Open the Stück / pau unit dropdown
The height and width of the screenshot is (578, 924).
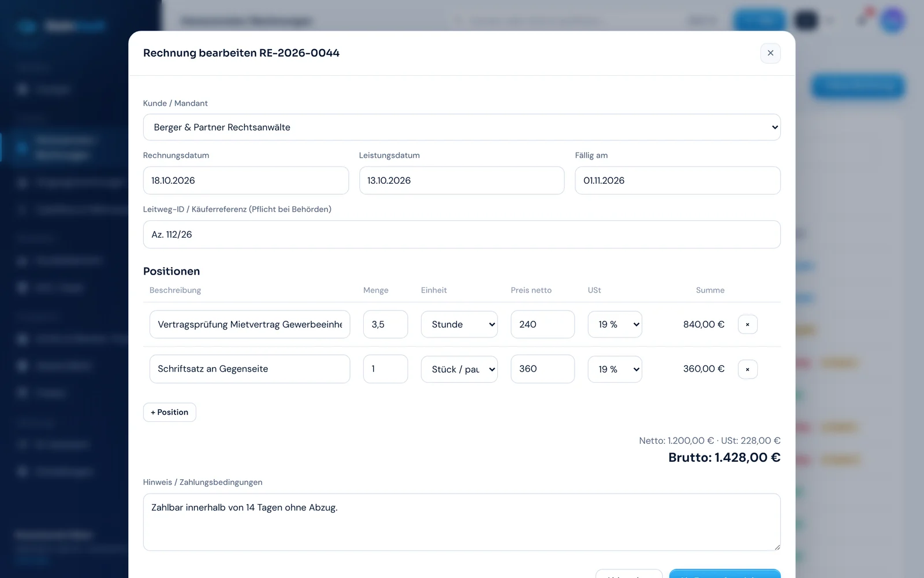tap(459, 369)
